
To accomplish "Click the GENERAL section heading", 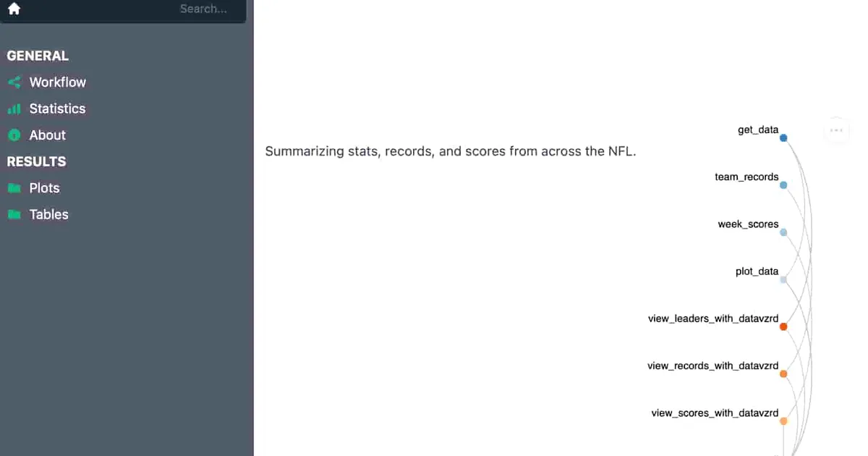I will [38, 56].
